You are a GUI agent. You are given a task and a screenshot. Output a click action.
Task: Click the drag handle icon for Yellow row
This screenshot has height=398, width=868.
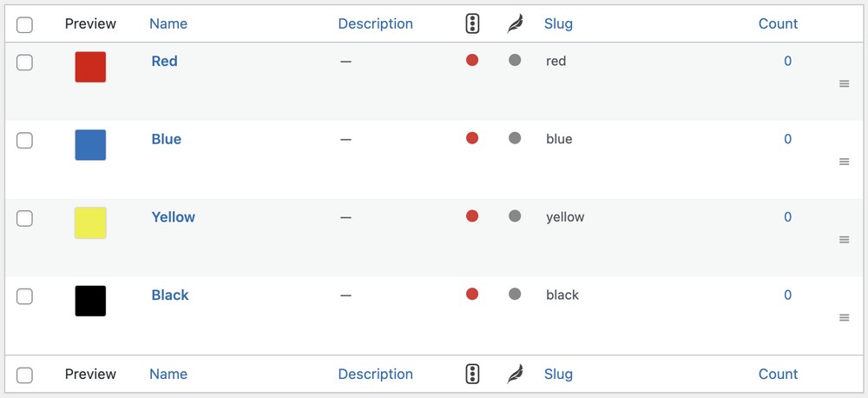pyautogui.click(x=844, y=240)
